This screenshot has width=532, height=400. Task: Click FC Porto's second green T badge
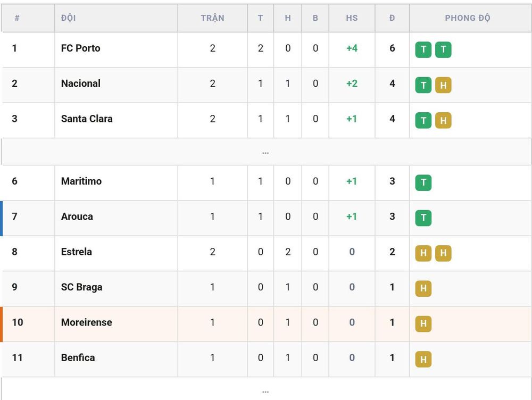click(x=443, y=49)
